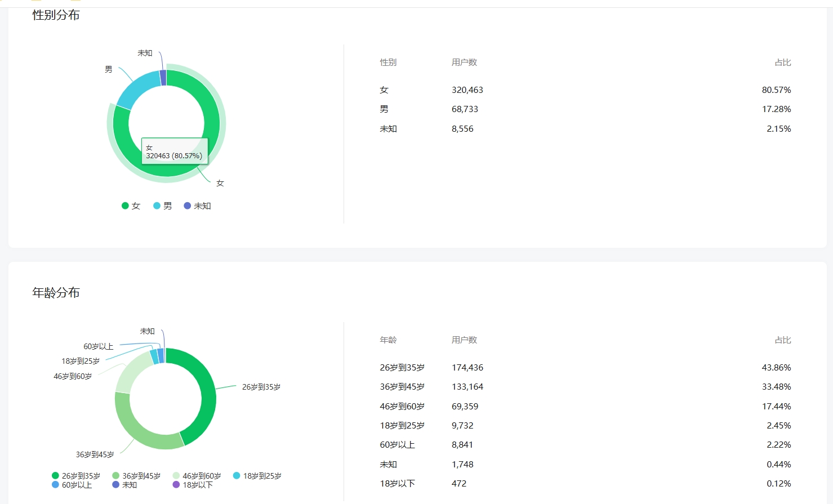Toggle 26岁到35岁 legend item
This screenshot has width=833, height=504.
point(76,476)
